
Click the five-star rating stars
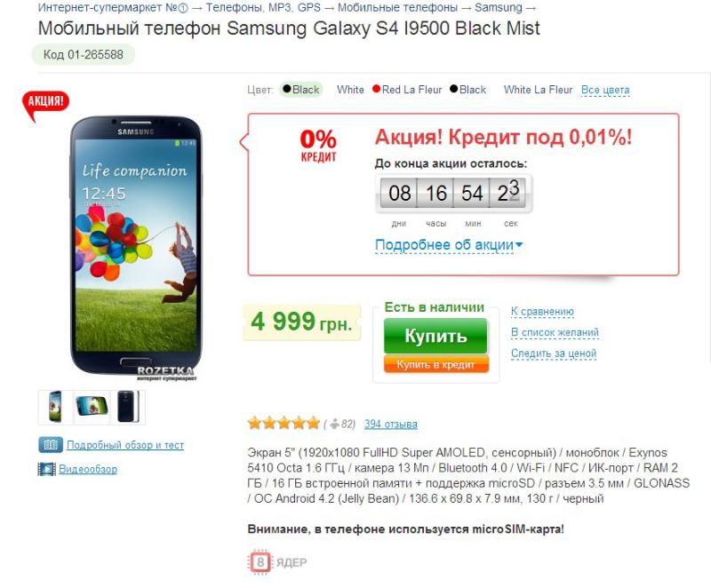pyautogui.click(x=284, y=424)
